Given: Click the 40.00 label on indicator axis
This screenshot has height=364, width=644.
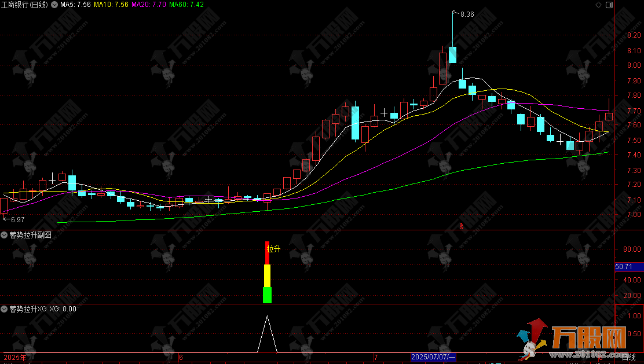Looking at the screenshot, I should pos(632,280).
